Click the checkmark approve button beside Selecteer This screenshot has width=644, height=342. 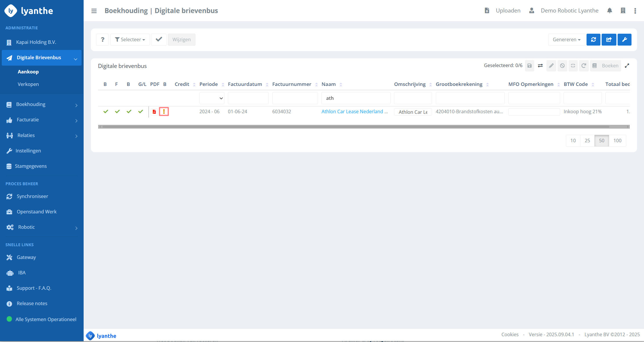click(159, 39)
